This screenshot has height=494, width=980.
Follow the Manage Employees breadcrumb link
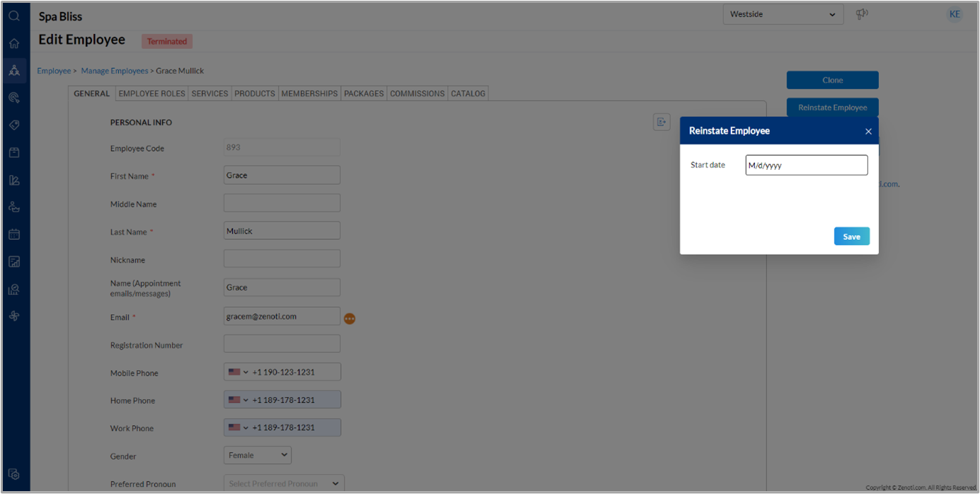pyautogui.click(x=115, y=71)
